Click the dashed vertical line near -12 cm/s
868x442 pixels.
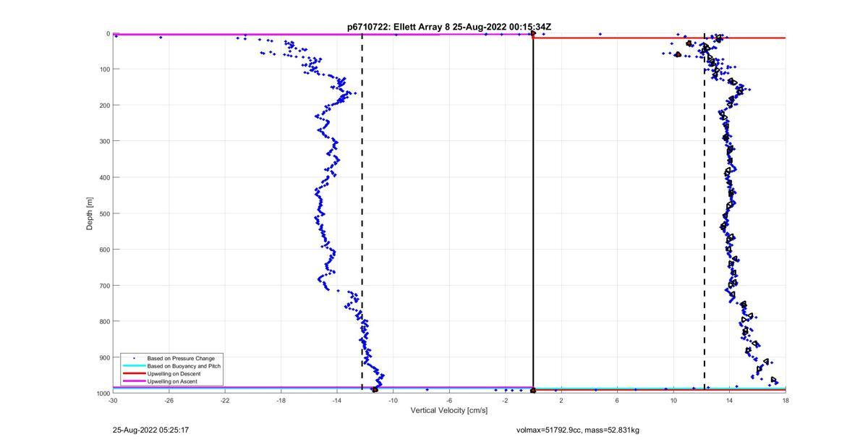(362, 213)
